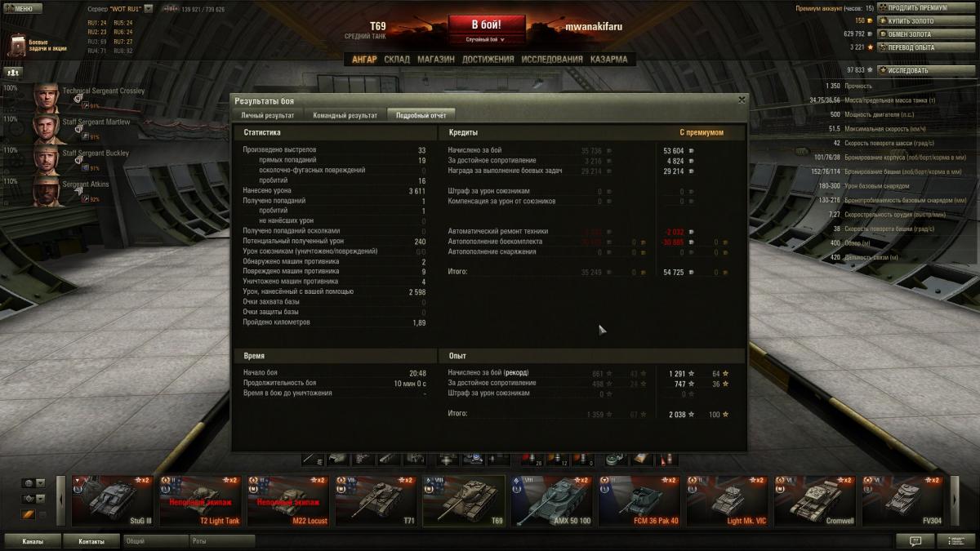Viewport: 980px width, 551px height.
Task: Click the Нанесено урона value 3 611
Action: click(416, 190)
